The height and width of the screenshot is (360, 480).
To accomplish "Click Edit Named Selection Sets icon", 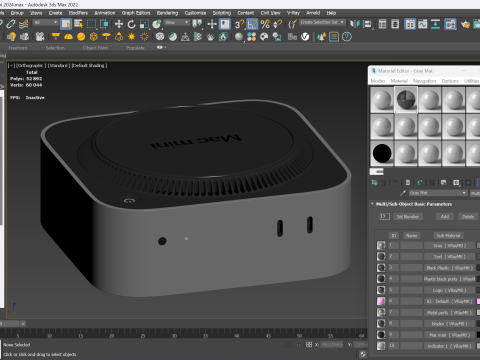I will 292,24.
